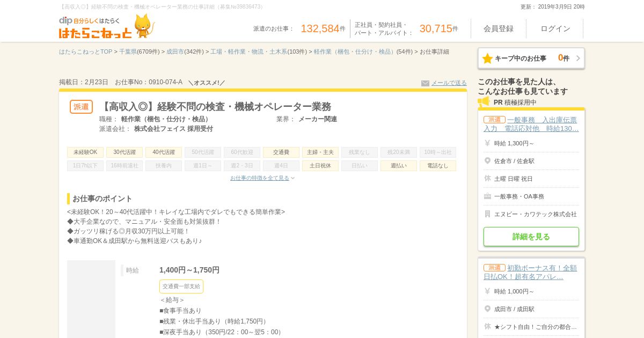Click the メールで送る link
The image size is (644, 338).
[x=449, y=83]
